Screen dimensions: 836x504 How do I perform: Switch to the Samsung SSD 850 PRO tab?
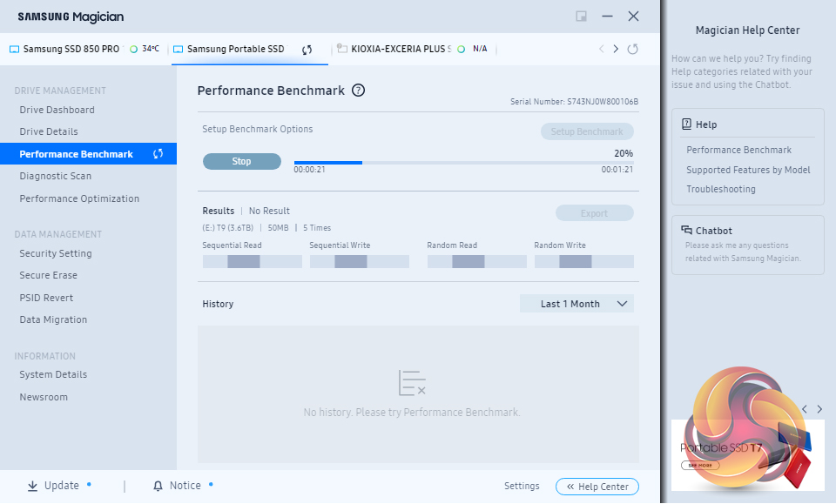pos(70,49)
